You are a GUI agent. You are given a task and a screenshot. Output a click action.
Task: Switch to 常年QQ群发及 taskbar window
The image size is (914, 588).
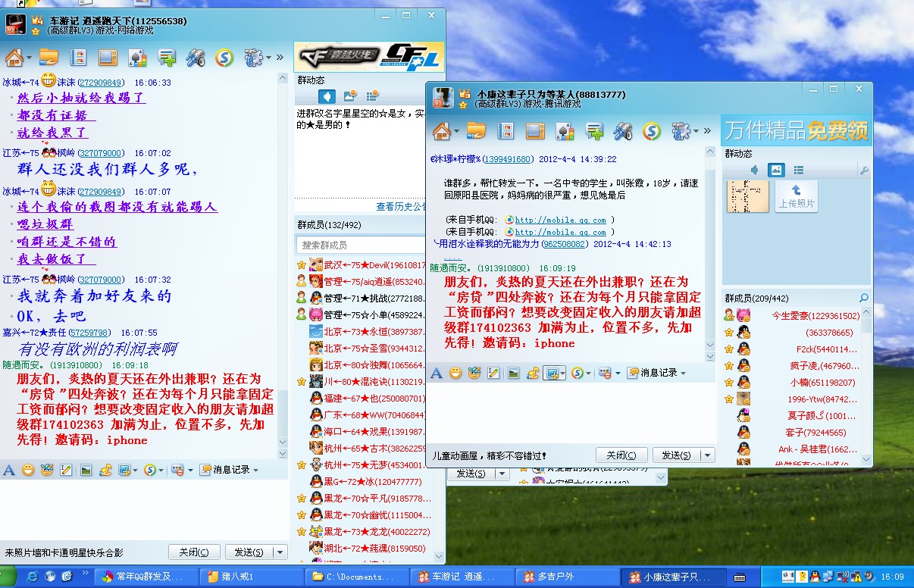tap(148, 577)
